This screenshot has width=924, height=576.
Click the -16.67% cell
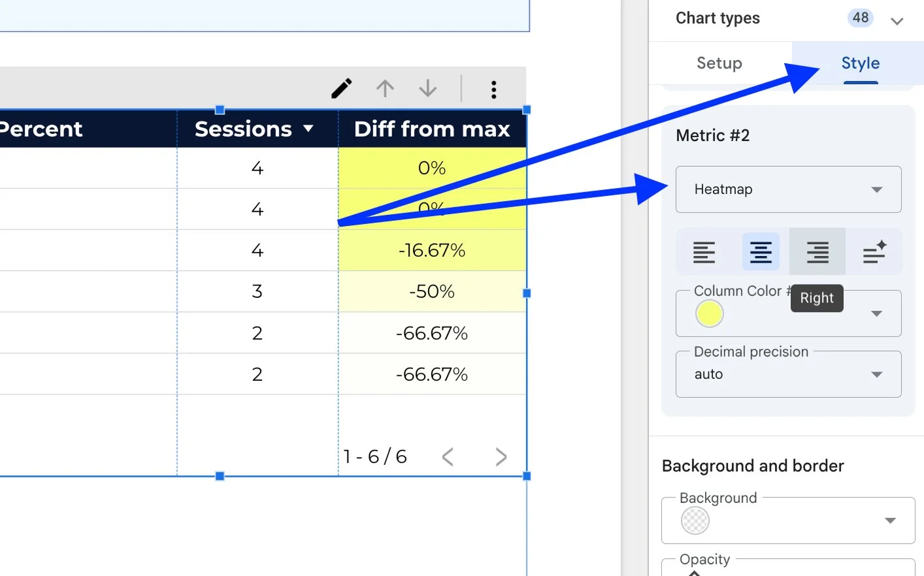[x=432, y=250]
